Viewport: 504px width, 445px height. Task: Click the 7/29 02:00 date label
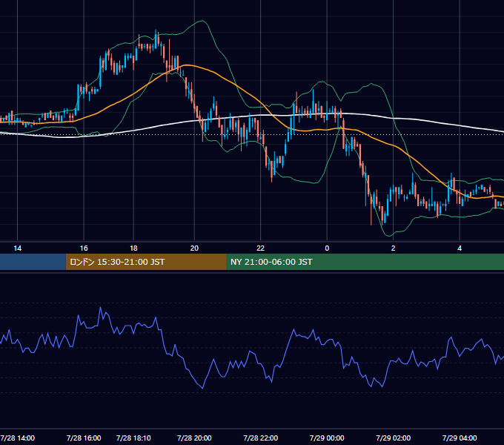393,438
